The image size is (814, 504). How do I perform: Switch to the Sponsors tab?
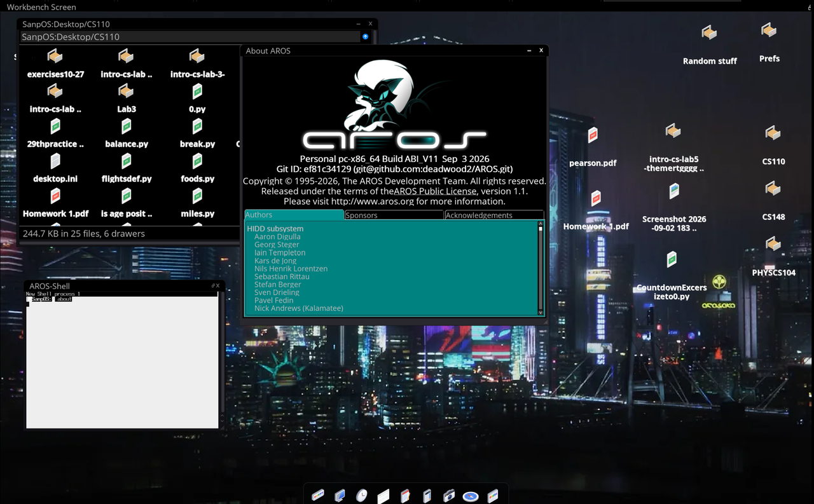pos(394,215)
